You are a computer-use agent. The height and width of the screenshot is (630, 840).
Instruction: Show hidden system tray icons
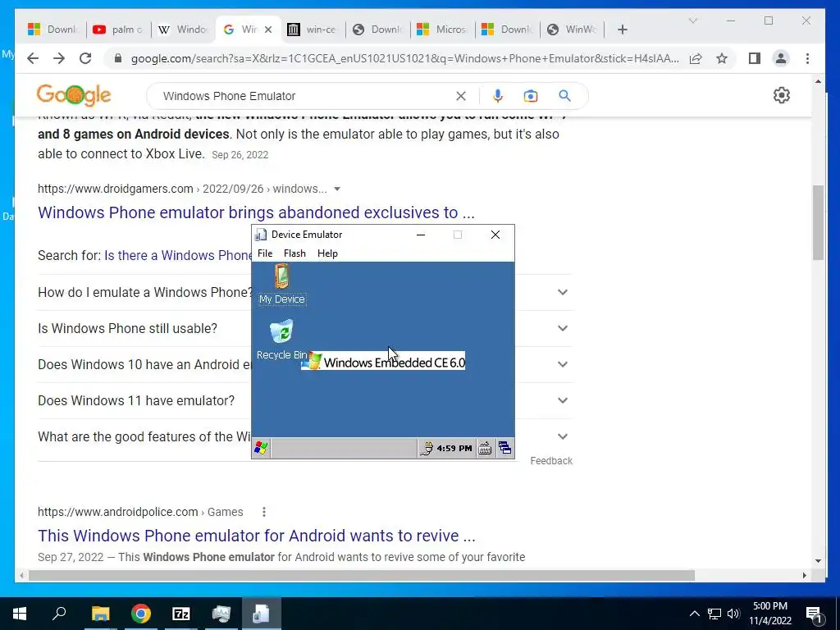[694, 614]
